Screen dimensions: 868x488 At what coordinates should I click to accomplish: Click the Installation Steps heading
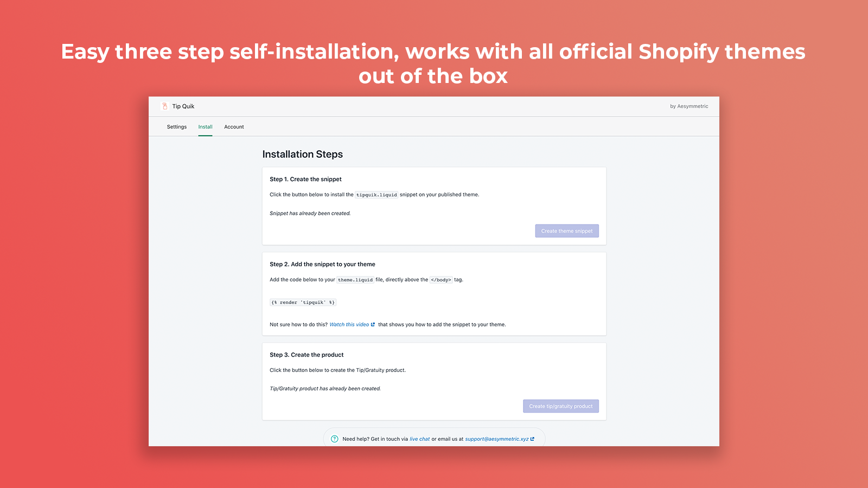302,154
